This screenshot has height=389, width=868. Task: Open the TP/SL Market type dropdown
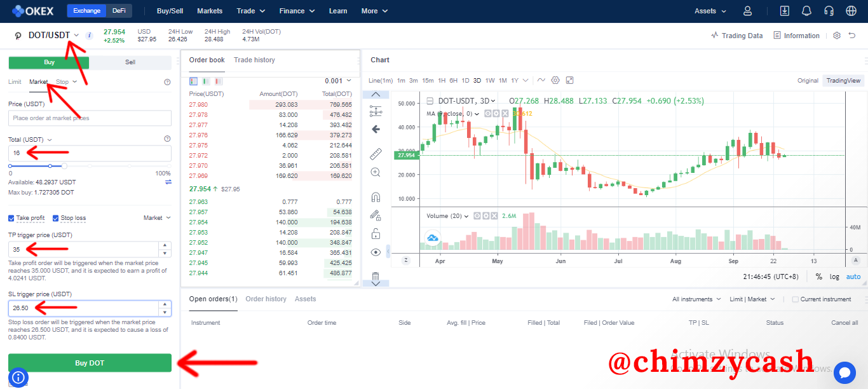pyautogui.click(x=157, y=218)
